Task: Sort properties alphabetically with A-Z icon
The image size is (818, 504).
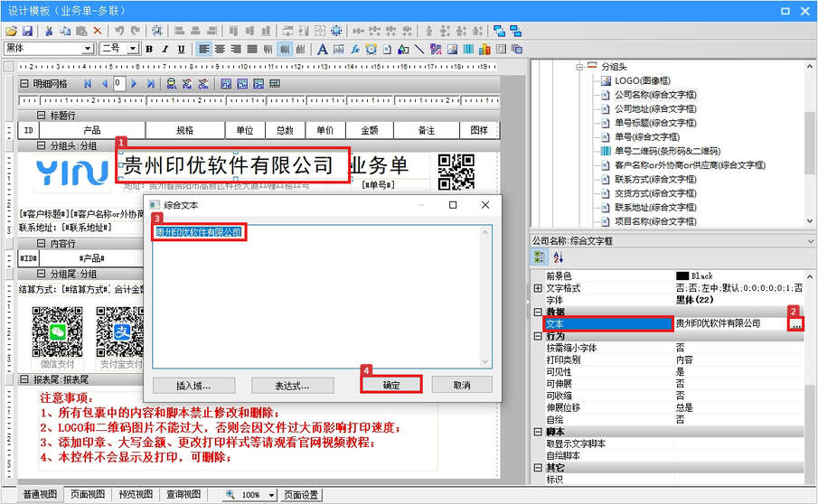Action: 559,257
